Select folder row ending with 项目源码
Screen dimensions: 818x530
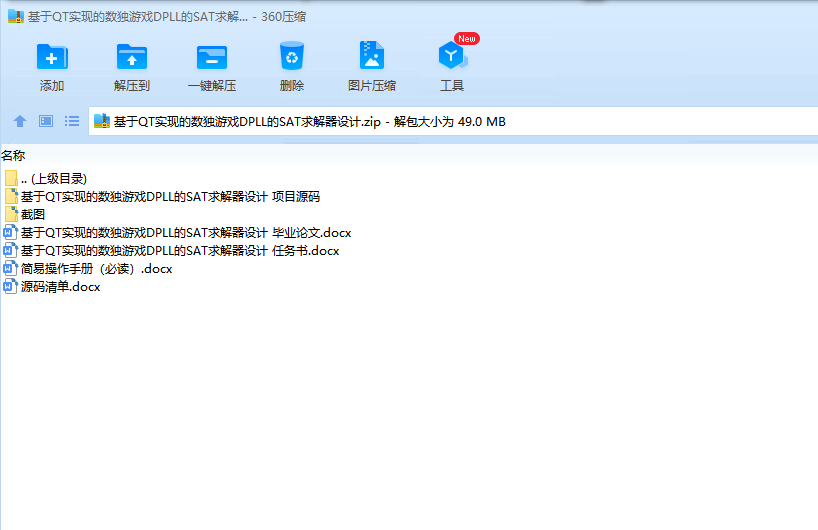[170, 197]
